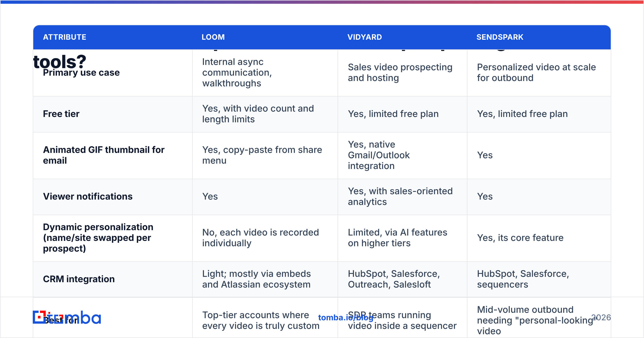Click the 2026 year label
The width and height of the screenshot is (644, 338).
pos(601,318)
